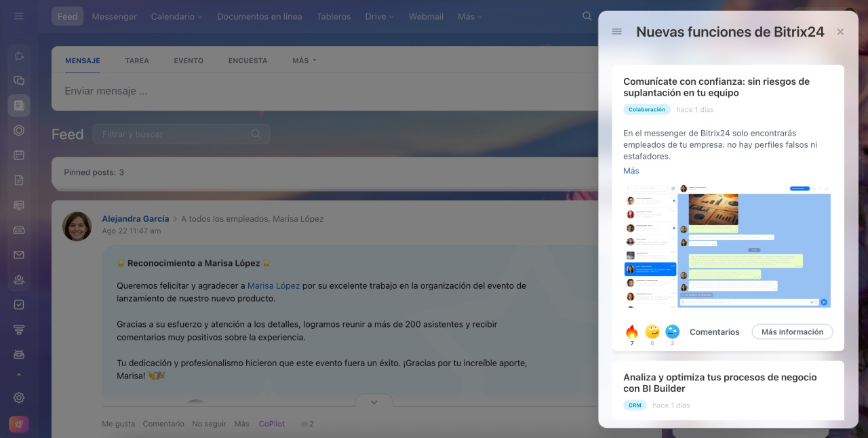Open Marisa López profile link in post
Image resolution: width=868 pixels, height=438 pixels.
point(273,286)
